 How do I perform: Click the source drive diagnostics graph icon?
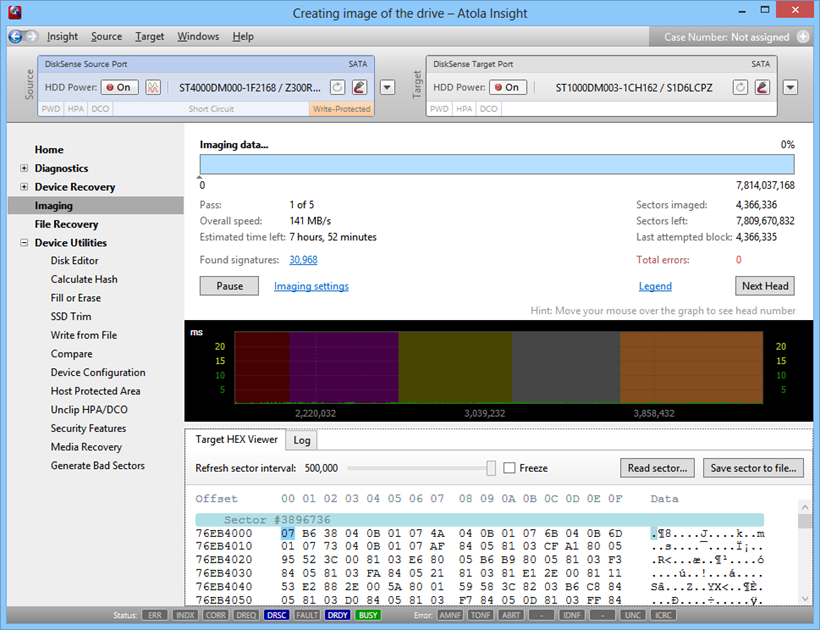[153, 87]
